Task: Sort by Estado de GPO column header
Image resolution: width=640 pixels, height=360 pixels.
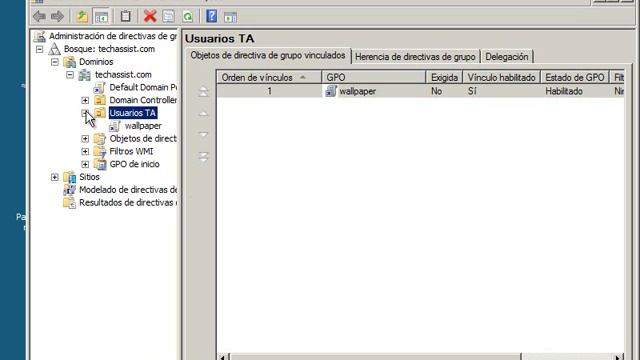Action: coord(575,78)
